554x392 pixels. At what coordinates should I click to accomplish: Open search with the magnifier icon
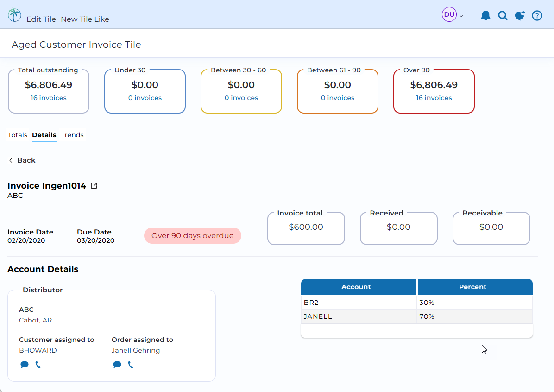(503, 16)
